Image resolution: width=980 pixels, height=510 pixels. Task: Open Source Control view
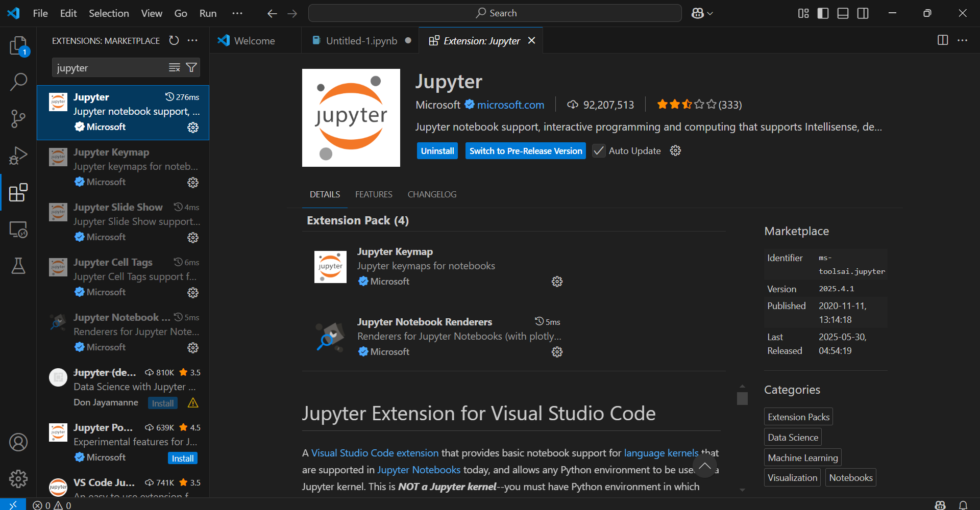(x=18, y=119)
